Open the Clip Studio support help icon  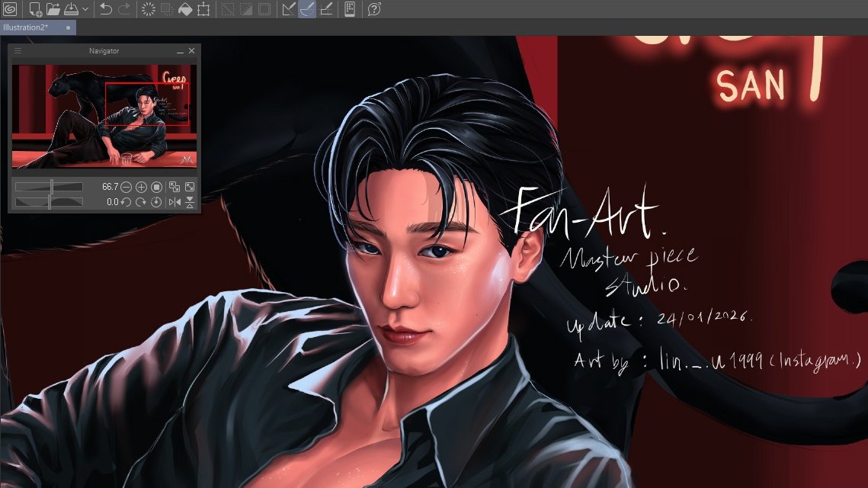(374, 9)
